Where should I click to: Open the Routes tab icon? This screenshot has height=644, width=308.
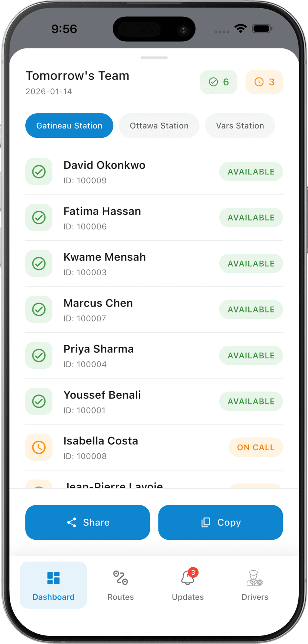click(x=121, y=578)
